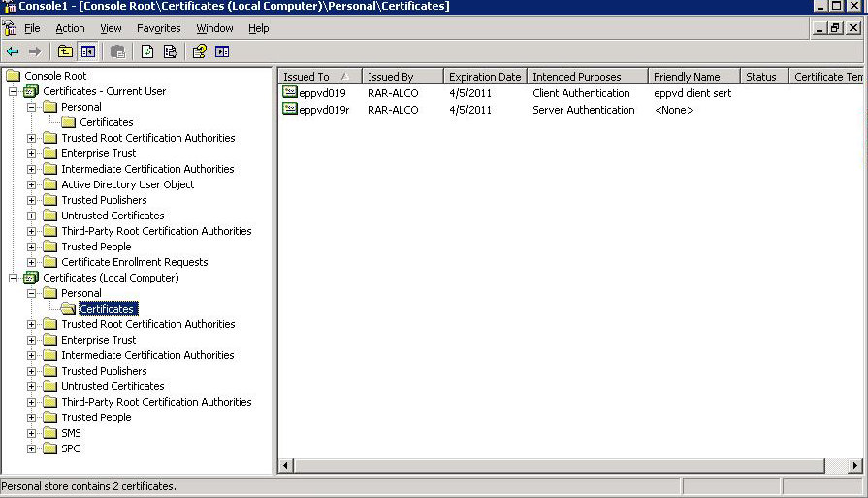Click the '<None>' friendly name cell

[674, 110]
